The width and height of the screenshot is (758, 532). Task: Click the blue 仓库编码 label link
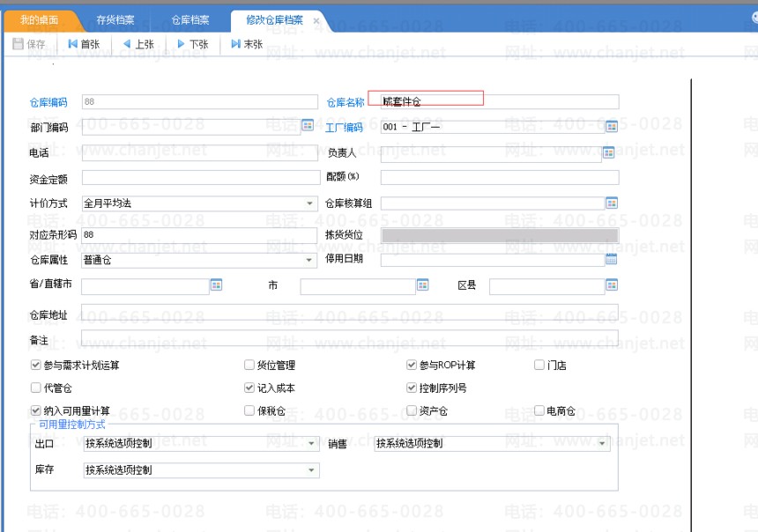click(x=48, y=102)
